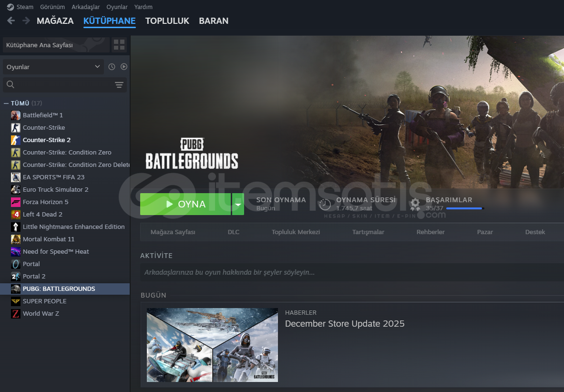Screen dimensions: 564x392
Task: Open the Mağaza Sayfası link
Action: pos(173,232)
